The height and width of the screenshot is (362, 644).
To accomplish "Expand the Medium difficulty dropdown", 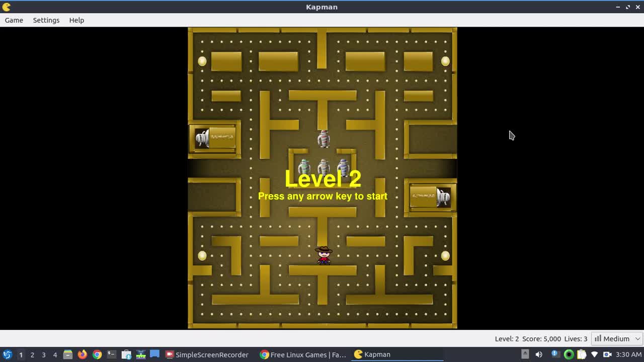I will click(617, 339).
